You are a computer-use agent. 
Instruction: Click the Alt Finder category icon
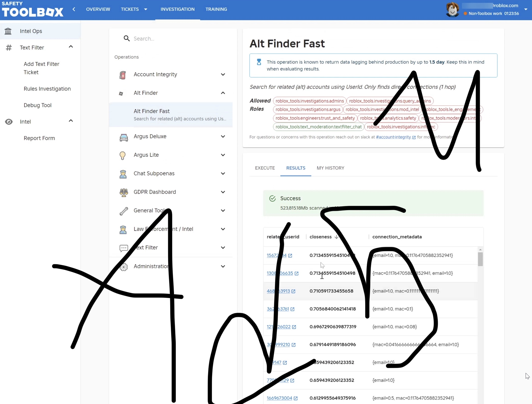121,94
